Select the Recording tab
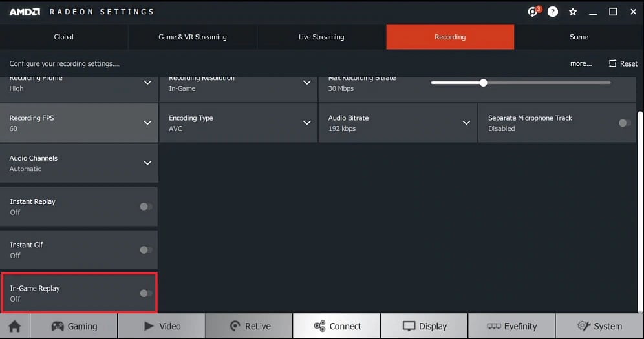This screenshot has width=644, height=339. coord(450,37)
